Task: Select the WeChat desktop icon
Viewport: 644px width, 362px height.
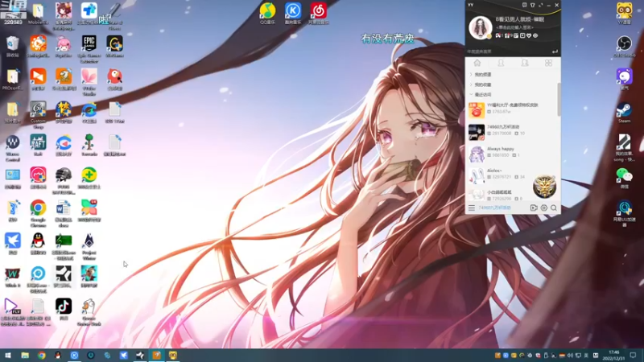Action: click(x=624, y=178)
